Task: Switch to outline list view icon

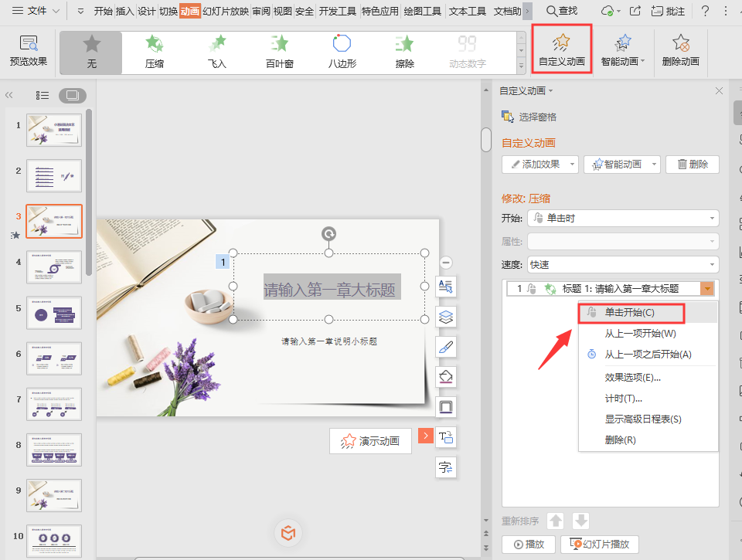Action: 42,96
